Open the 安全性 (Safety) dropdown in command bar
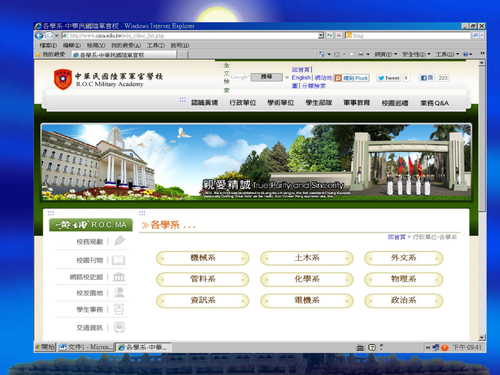The image size is (500, 375). (416, 54)
